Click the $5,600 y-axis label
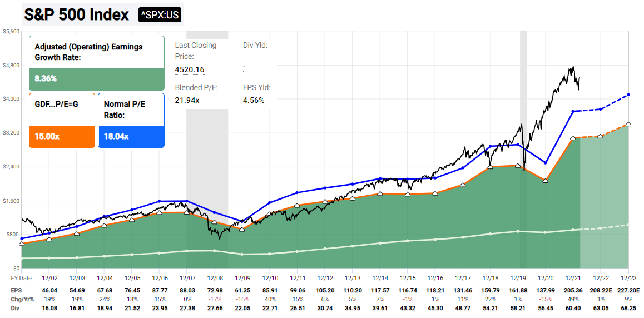 (10, 31)
